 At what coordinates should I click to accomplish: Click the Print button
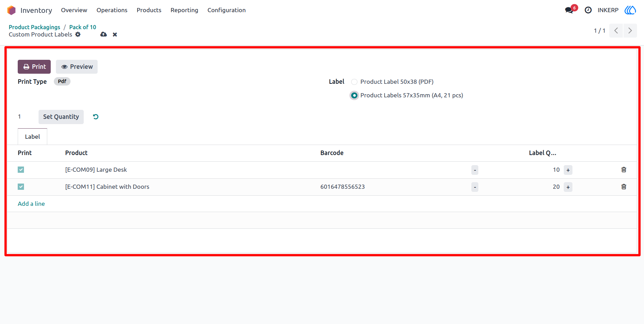coord(34,67)
